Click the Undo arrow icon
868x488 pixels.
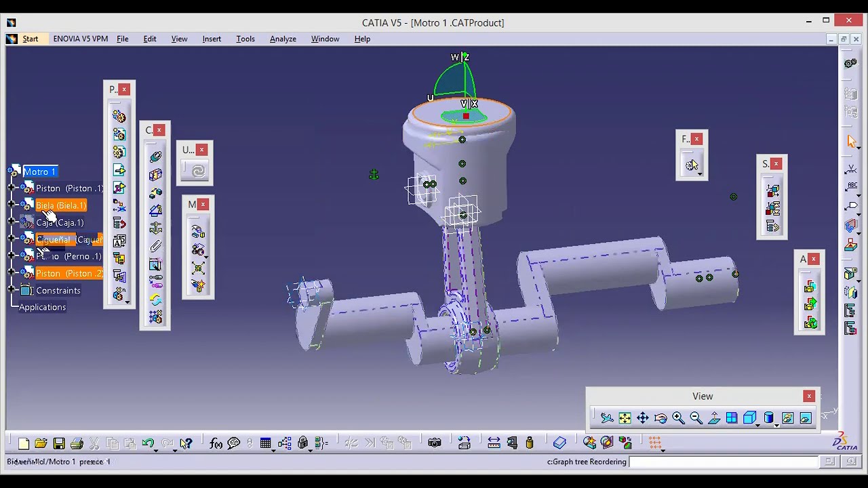point(148,443)
